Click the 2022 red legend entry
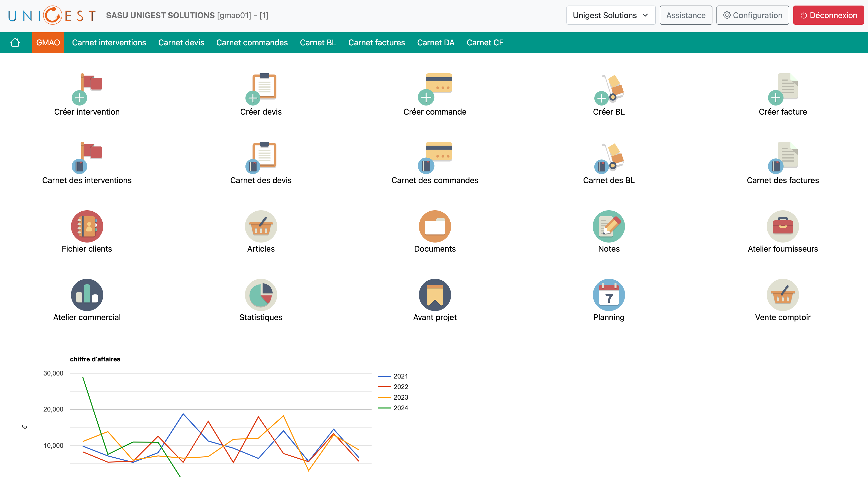Viewport: 868px width, 477px height. coord(393,387)
